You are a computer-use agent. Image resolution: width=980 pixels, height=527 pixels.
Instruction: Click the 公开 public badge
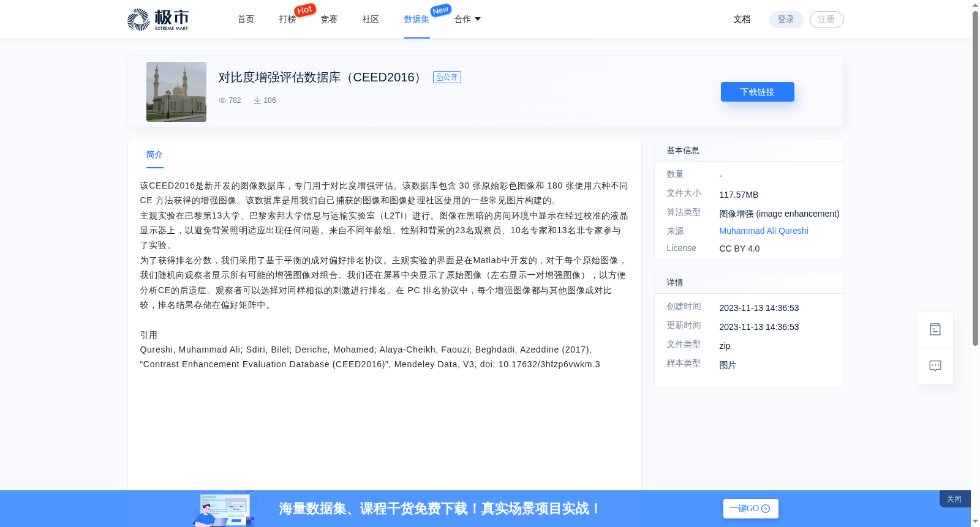click(x=447, y=77)
